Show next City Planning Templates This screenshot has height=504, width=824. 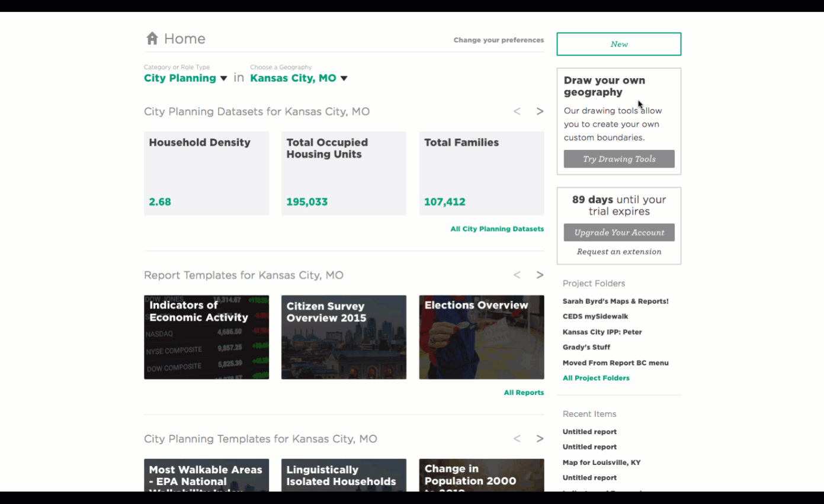pyautogui.click(x=540, y=439)
